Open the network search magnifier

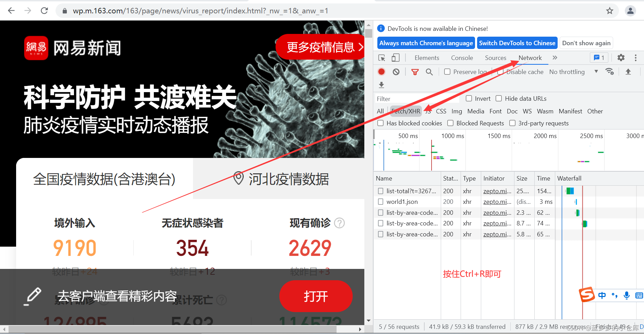tap(429, 72)
